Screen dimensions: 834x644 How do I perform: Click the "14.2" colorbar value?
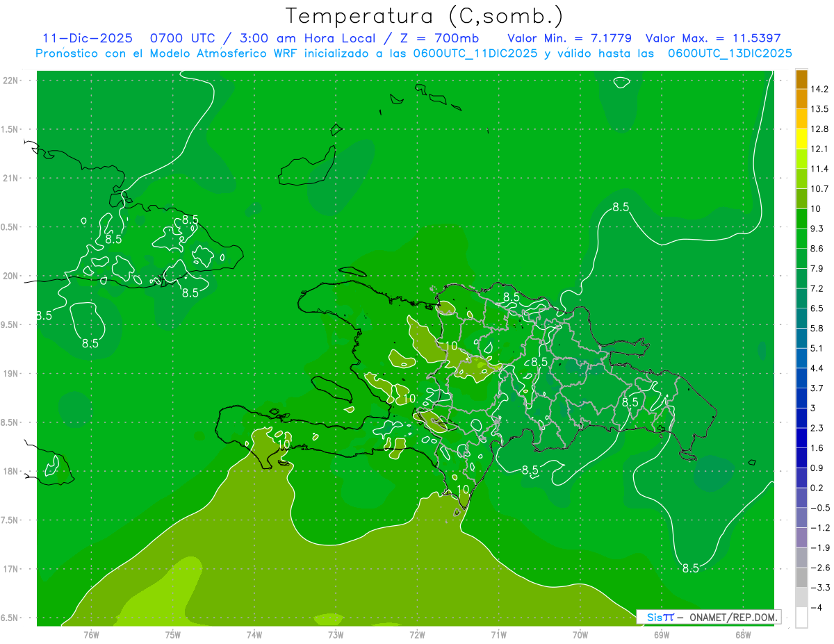pos(819,89)
